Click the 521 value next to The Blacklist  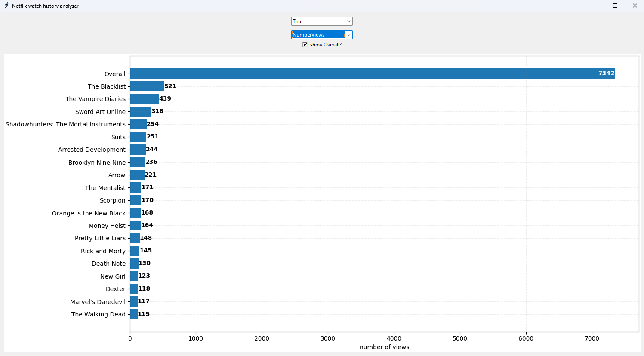(x=170, y=86)
